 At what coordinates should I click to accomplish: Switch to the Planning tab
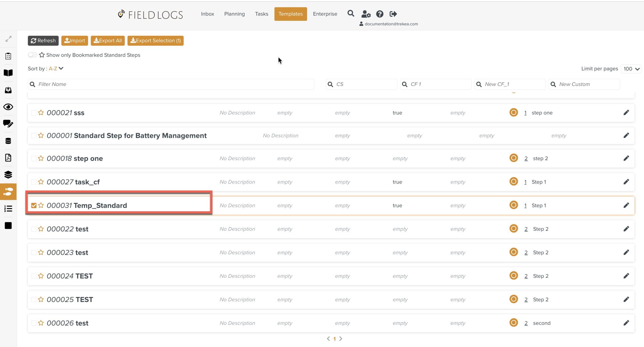234,14
